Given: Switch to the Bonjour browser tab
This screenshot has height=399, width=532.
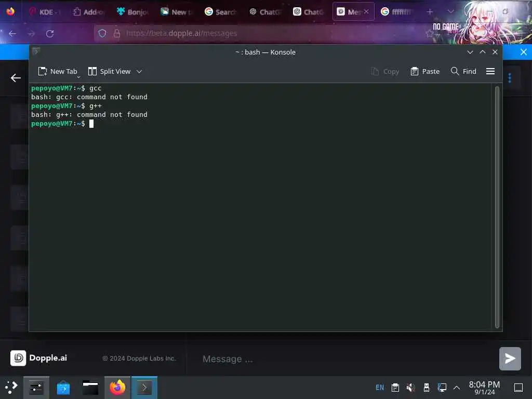Looking at the screenshot, I should click(132, 12).
